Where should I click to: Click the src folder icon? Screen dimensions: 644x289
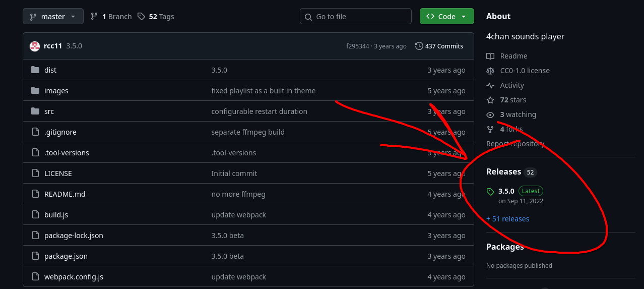pyautogui.click(x=35, y=111)
